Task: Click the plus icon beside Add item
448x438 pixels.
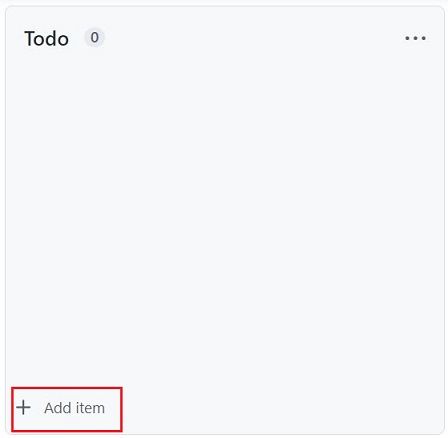Action: [x=24, y=407]
